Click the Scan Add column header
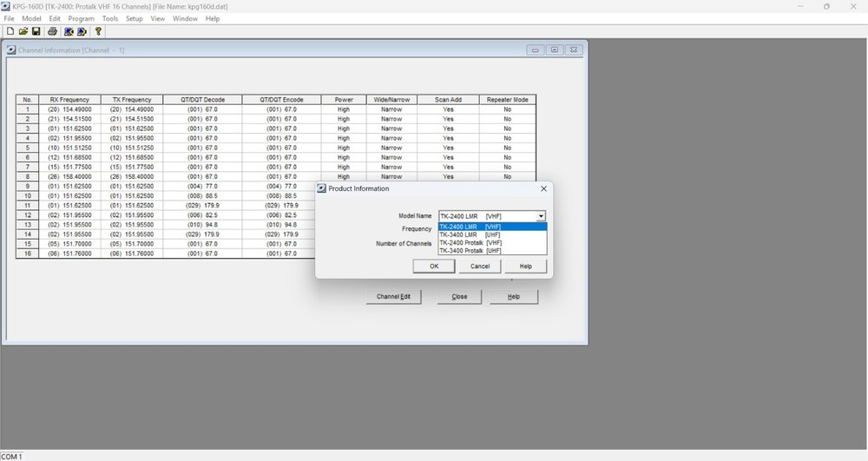This screenshot has height=461, width=868. pyautogui.click(x=449, y=100)
